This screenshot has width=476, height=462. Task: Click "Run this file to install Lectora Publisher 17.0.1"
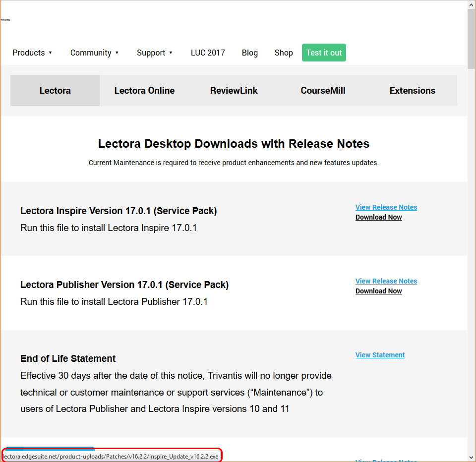point(114,302)
